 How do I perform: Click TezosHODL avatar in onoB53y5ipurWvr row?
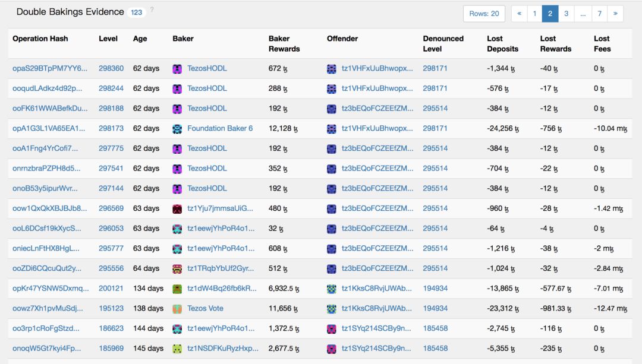point(177,189)
